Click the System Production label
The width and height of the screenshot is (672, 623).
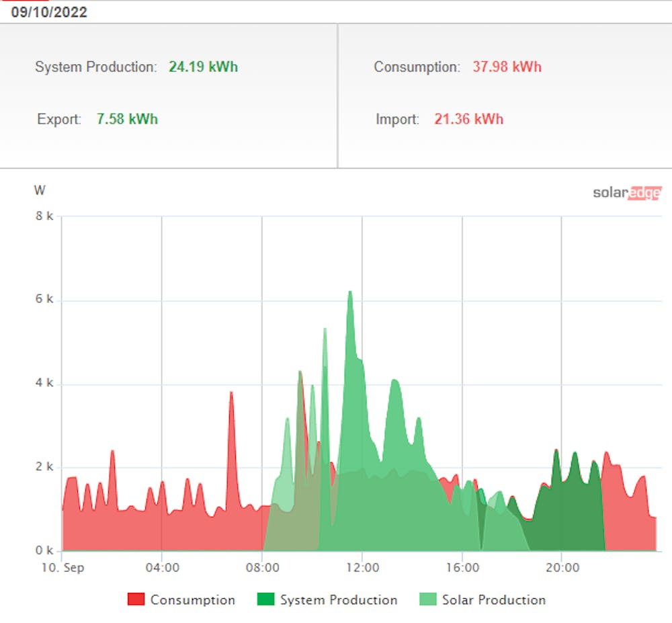[x=96, y=67]
